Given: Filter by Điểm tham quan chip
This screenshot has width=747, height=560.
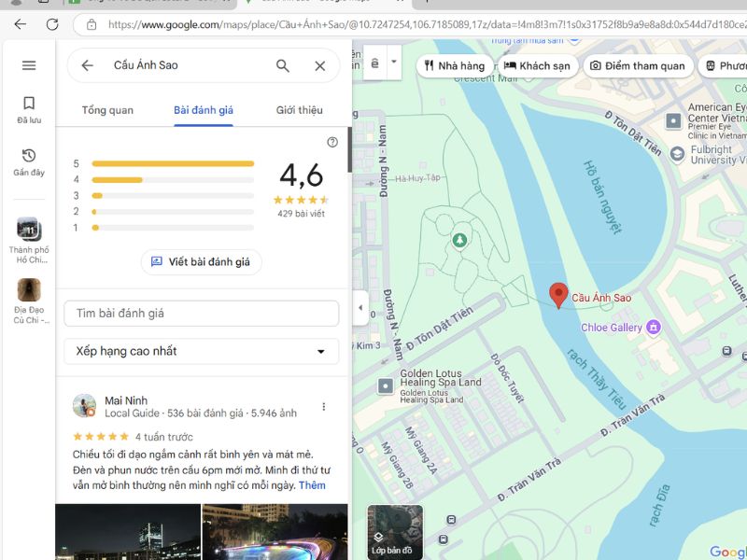Looking at the screenshot, I should pos(638,65).
